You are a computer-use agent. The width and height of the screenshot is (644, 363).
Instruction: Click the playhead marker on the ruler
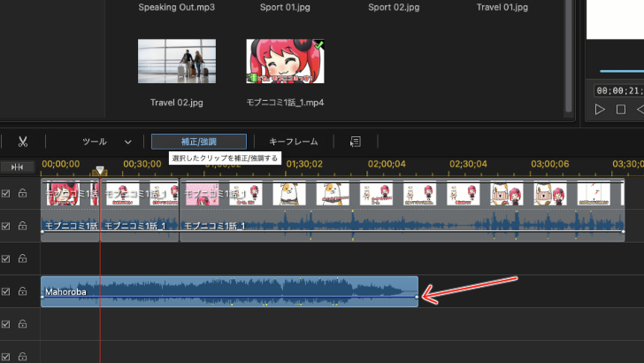100,170
